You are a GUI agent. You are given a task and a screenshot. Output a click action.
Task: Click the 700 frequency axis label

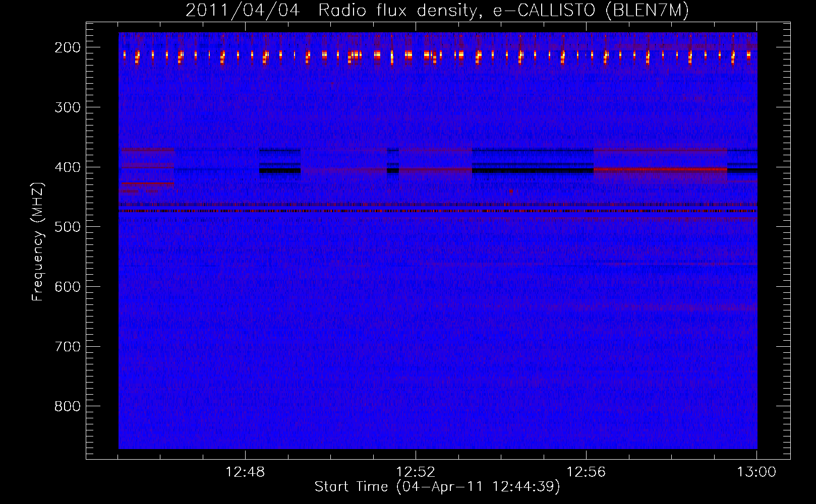pyautogui.click(x=67, y=347)
